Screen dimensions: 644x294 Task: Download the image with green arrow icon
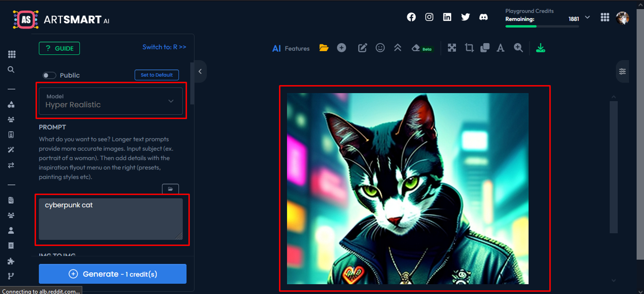[x=541, y=48]
